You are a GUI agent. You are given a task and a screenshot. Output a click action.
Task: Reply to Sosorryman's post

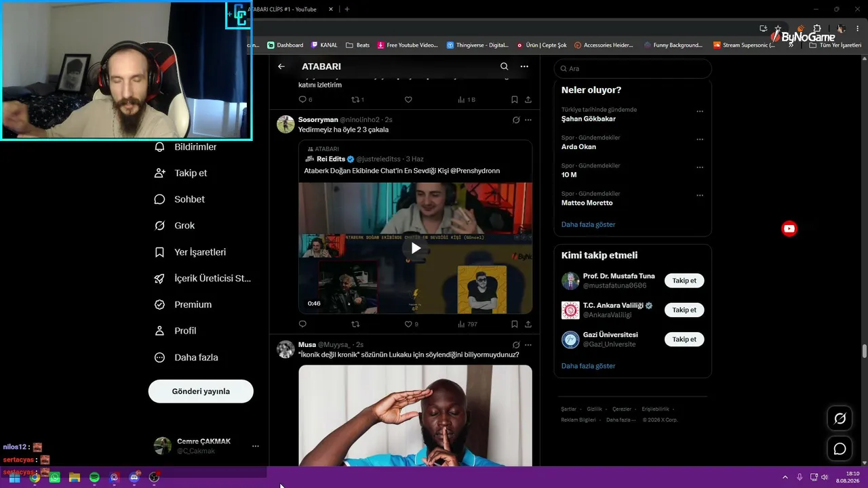pyautogui.click(x=302, y=324)
